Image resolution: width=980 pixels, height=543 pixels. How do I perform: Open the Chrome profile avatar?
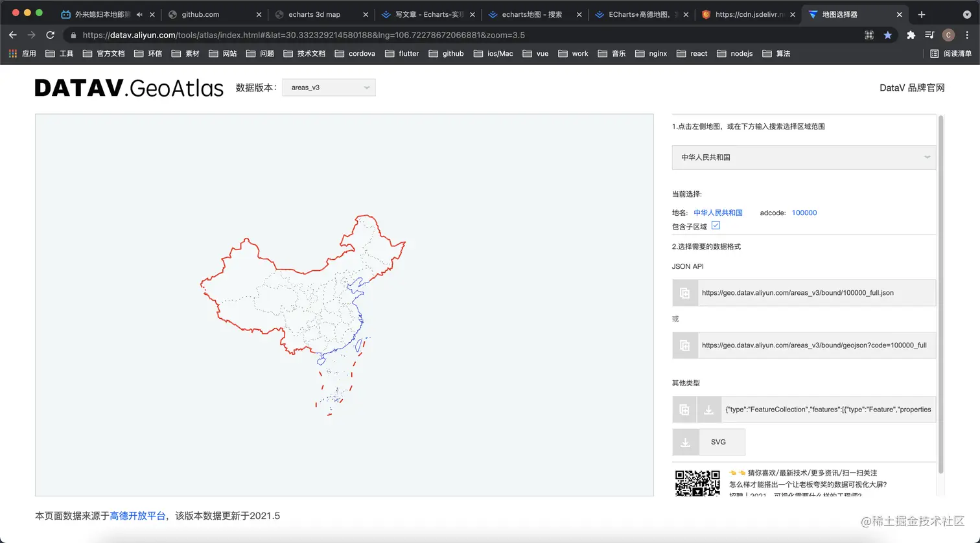[948, 35]
